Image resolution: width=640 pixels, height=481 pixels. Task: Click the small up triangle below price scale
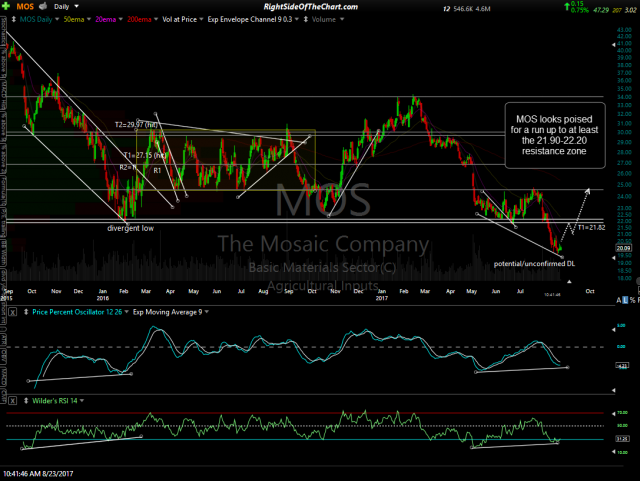pos(569,281)
